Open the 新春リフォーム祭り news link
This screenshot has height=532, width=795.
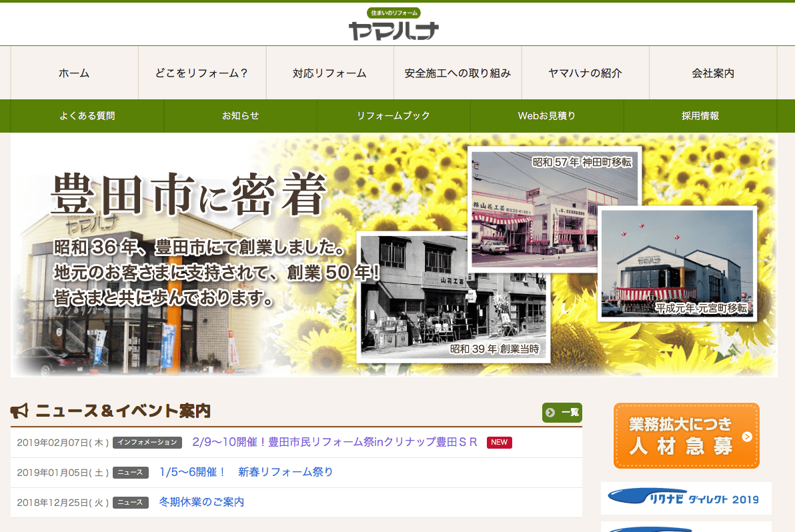pos(246,472)
